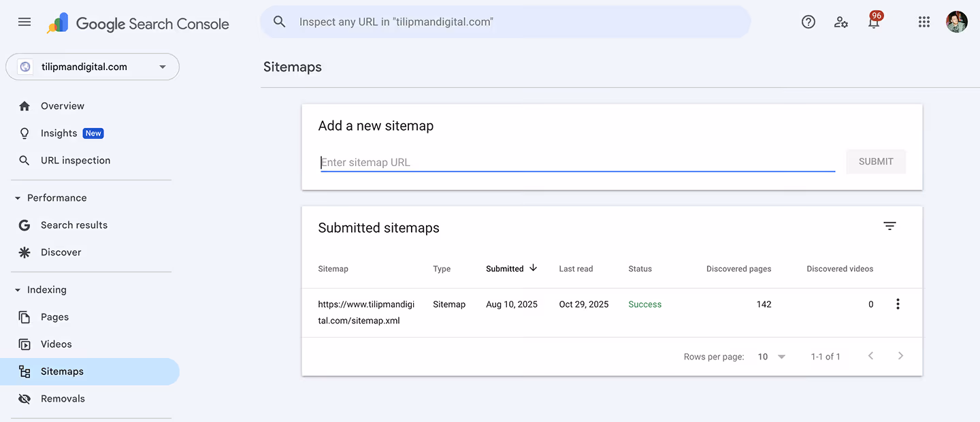Open filter icon in Submitted sitemaps
The image size is (980, 422).
[x=889, y=226]
